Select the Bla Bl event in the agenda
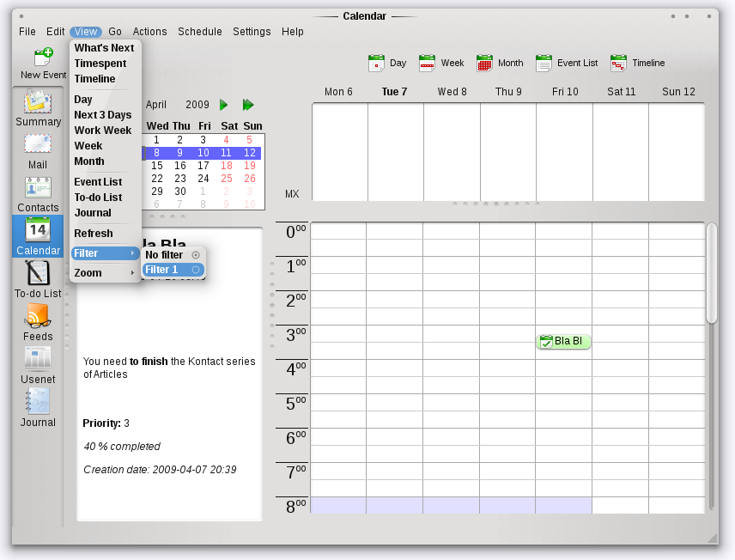The width and height of the screenshot is (735, 560). (564, 341)
